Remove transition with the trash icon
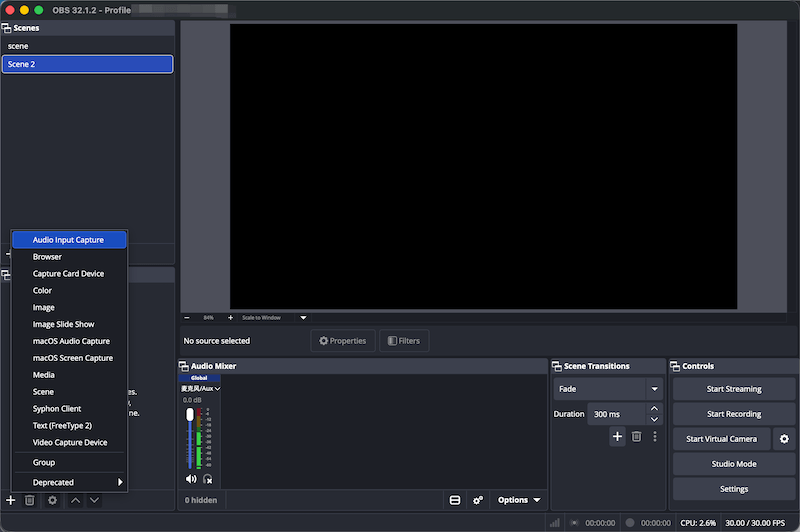The width and height of the screenshot is (800, 532). pyautogui.click(x=636, y=437)
